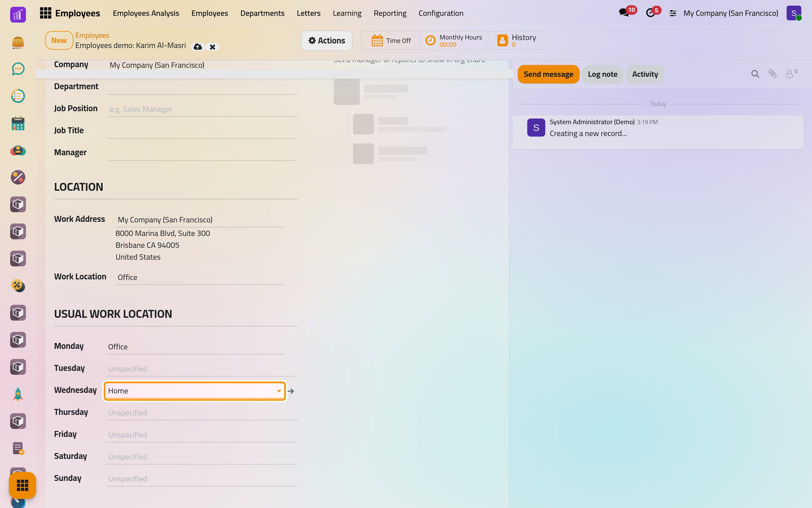Open the Wednesday location dropdown arrow

click(279, 391)
